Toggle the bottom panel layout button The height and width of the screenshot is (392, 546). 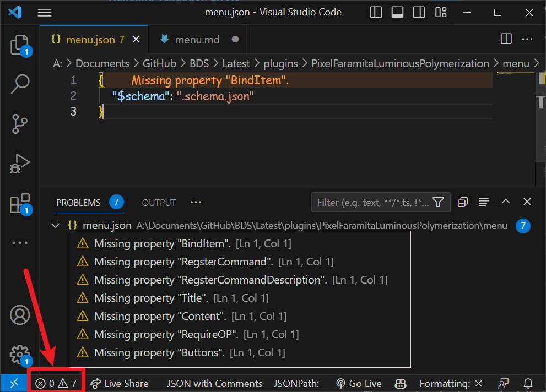click(397, 12)
